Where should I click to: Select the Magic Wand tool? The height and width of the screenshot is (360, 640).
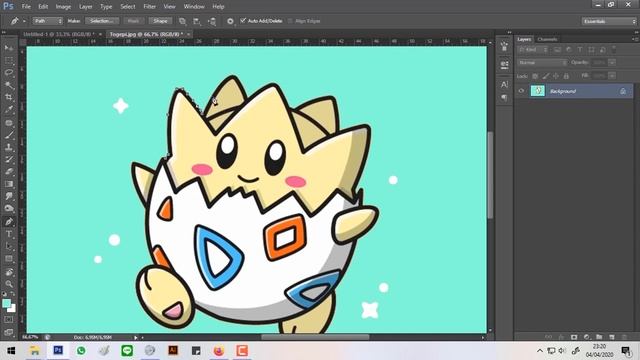click(9, 85)
